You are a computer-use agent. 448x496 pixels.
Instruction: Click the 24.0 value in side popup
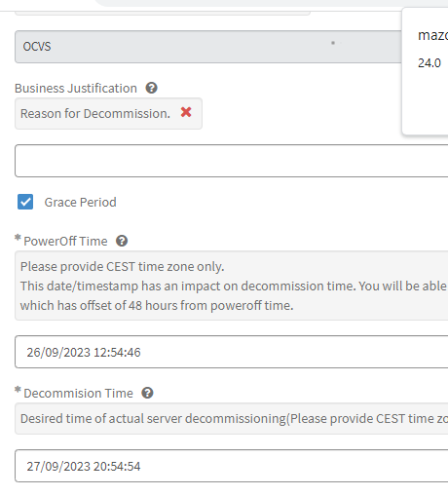[429, 63]
